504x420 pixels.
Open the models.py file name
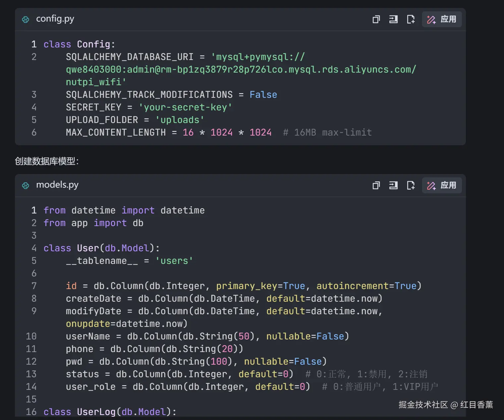click(57, 185)
